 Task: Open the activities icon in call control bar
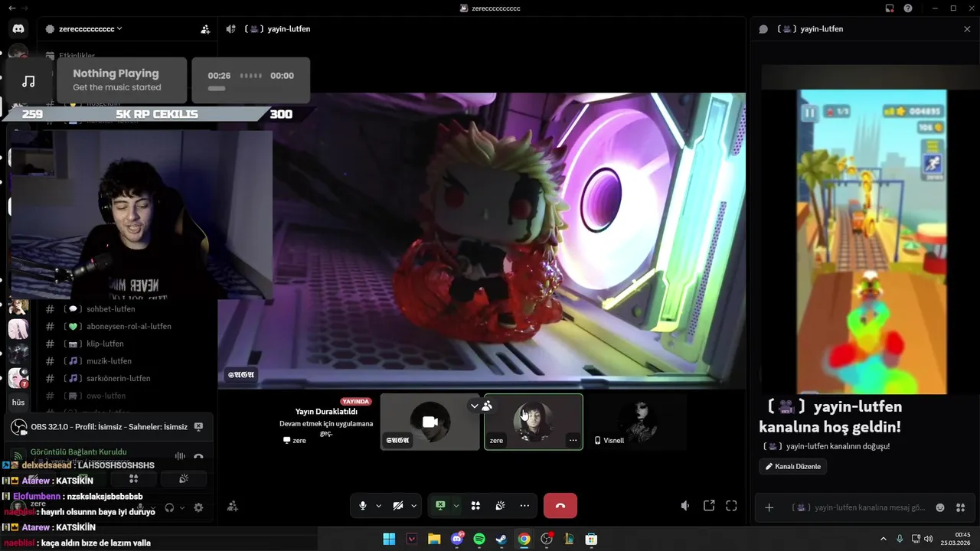click(475, 506)
